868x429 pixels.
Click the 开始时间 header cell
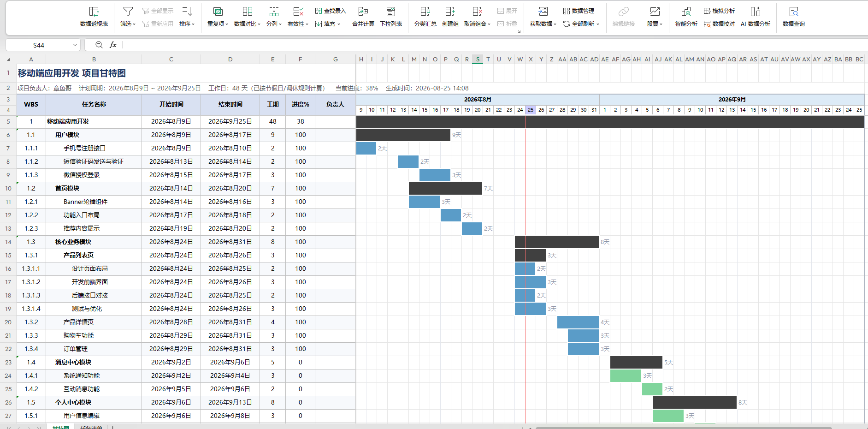point(171,104)
